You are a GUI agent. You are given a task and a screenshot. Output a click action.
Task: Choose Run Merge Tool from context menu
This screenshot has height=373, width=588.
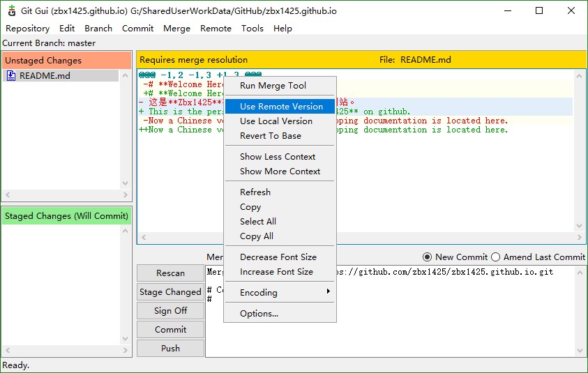pos(280,86)
